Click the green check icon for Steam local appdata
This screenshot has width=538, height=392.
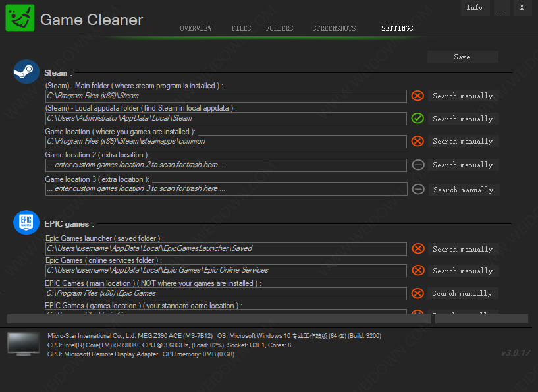tap(417, 119)
